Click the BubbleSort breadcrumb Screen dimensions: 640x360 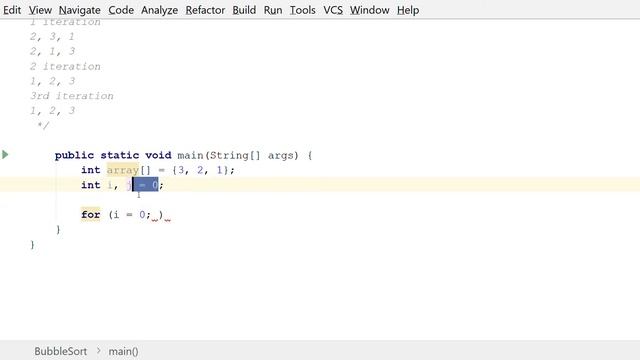point(60,351)
